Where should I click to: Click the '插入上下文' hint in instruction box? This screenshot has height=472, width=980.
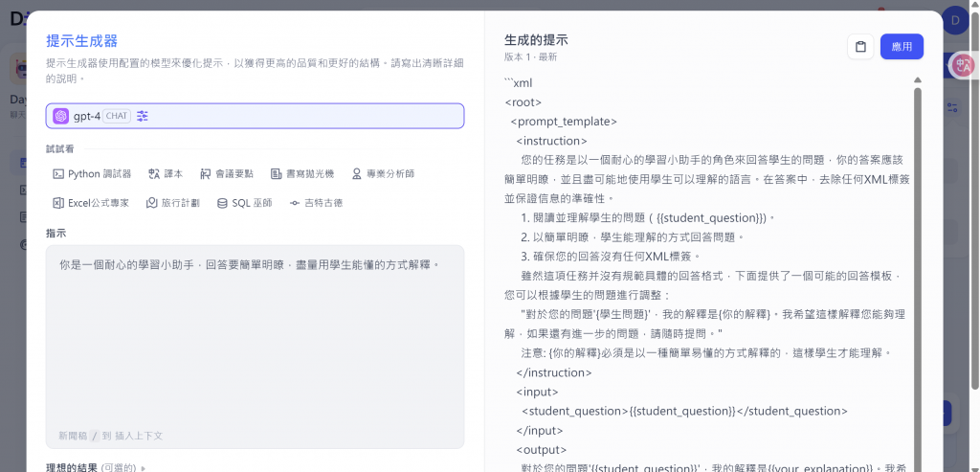pyautogui.click(x=139, y=436)
